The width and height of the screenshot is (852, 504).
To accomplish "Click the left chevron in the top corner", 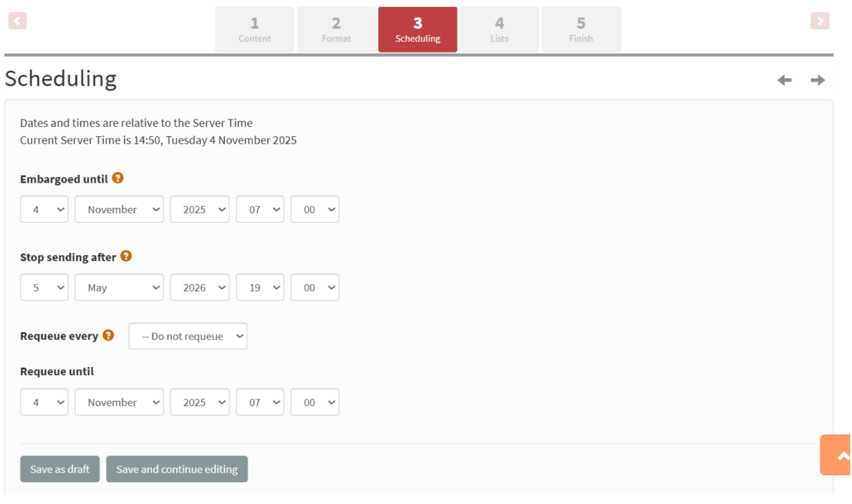I will pos(17,20).
